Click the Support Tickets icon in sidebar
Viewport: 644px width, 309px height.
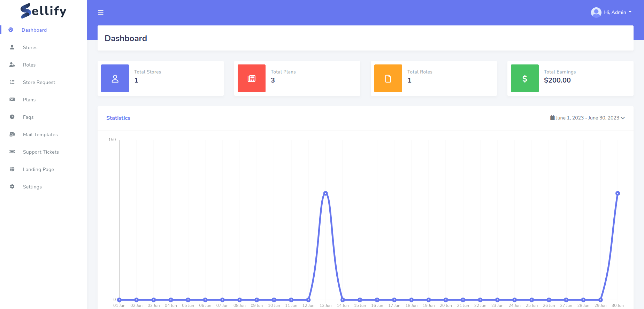(12, 152)
